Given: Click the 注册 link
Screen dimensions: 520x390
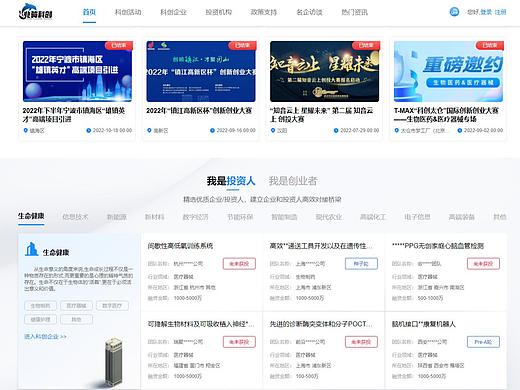Looking at the screenshot, I should tap(500, 12).
